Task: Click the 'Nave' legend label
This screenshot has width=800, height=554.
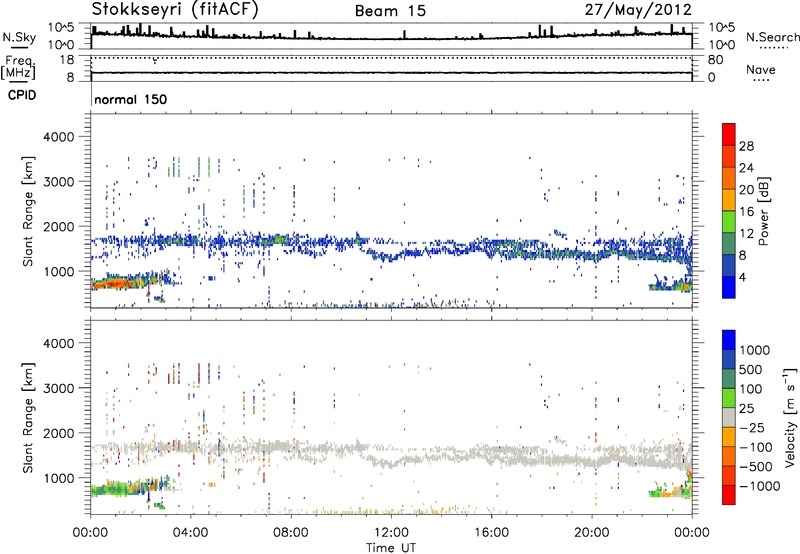Action: point(761,70)
